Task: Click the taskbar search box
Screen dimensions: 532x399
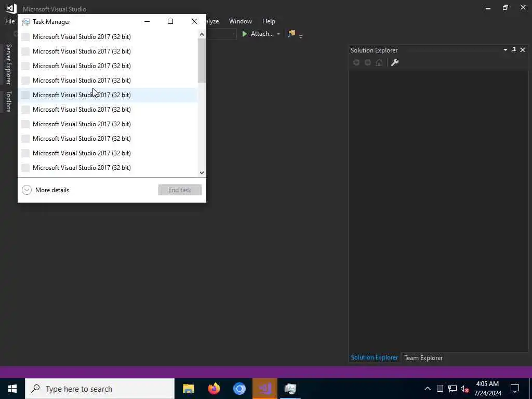Action: 100,389
